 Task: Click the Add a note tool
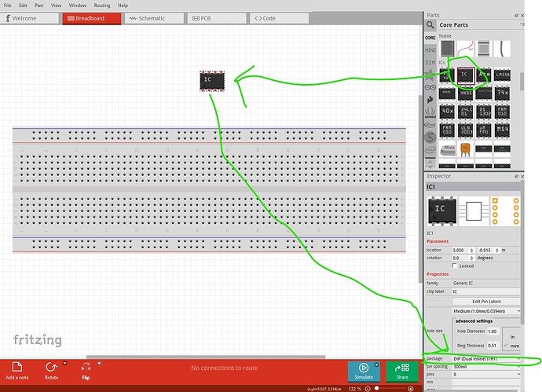click(x=16, y=370)
